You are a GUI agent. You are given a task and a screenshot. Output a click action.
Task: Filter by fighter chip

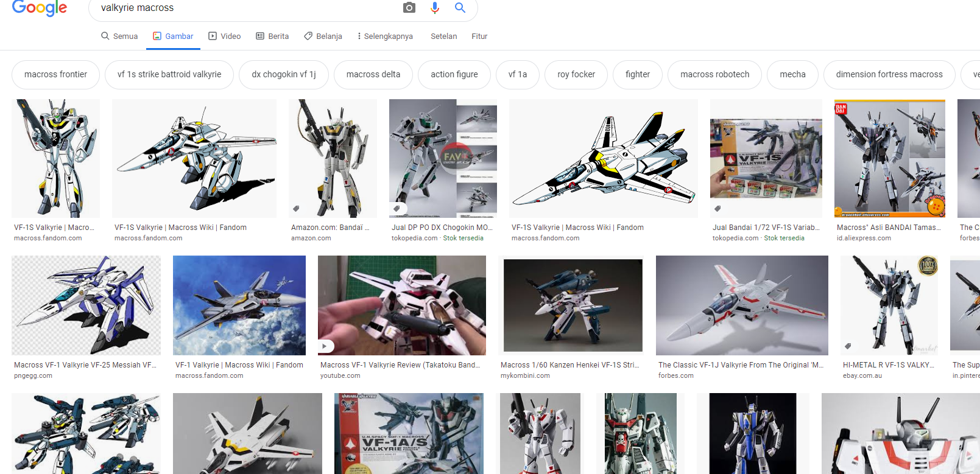tap(638, 74)
